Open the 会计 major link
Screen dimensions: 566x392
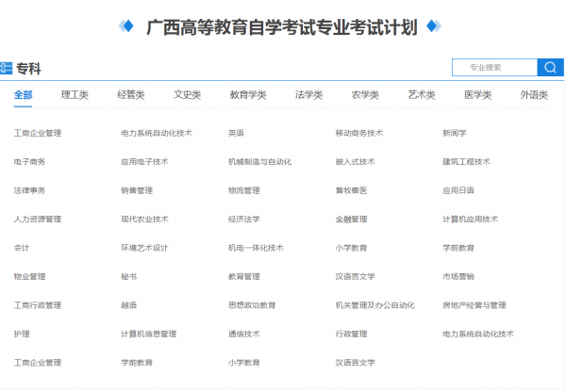coord(22,248)
